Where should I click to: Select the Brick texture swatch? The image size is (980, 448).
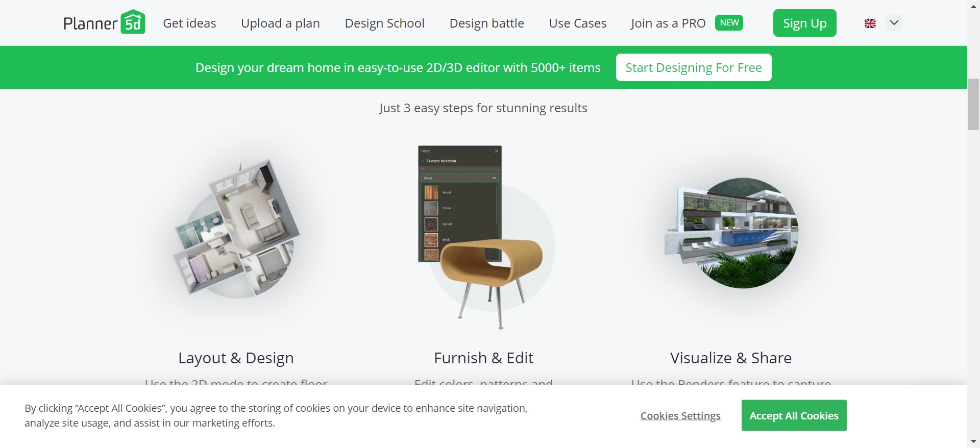[x=431, y=239]
